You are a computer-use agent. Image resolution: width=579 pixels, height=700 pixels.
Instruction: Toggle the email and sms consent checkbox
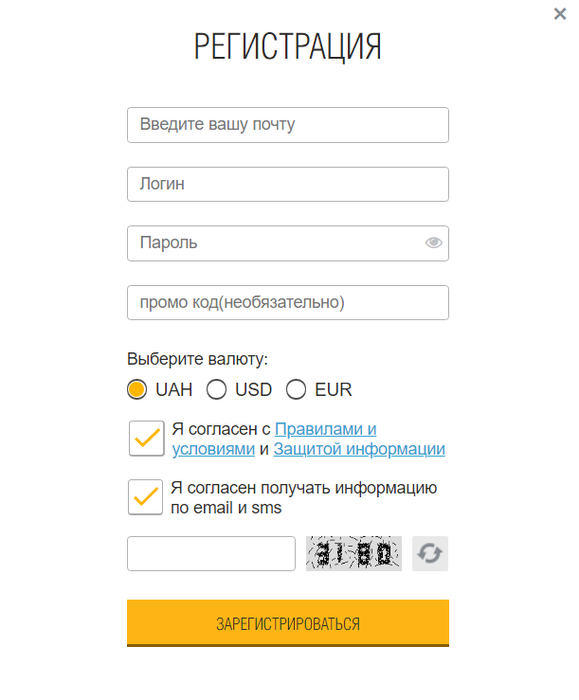[145, 497]
